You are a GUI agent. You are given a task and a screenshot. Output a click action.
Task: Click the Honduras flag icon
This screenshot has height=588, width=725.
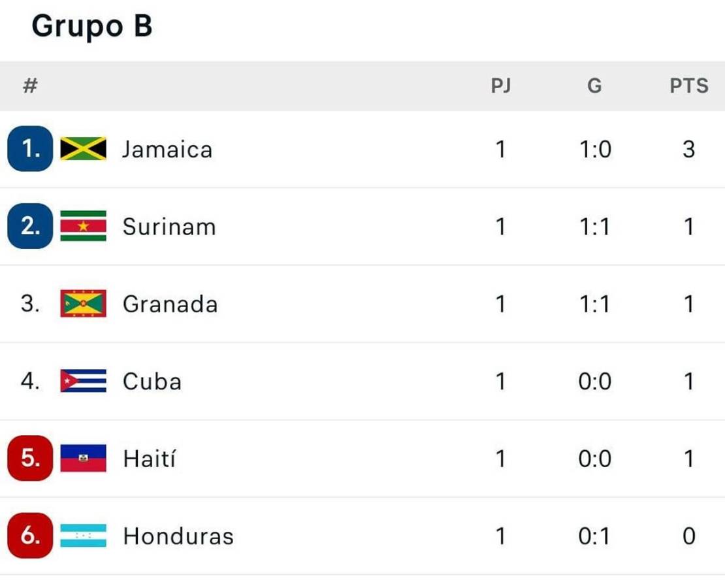tap(83, 536)
